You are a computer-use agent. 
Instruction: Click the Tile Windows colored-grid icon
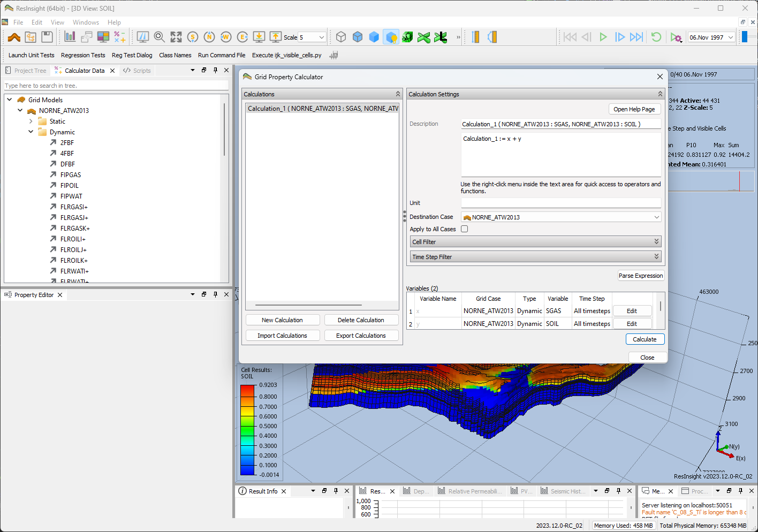pos(103,37)
